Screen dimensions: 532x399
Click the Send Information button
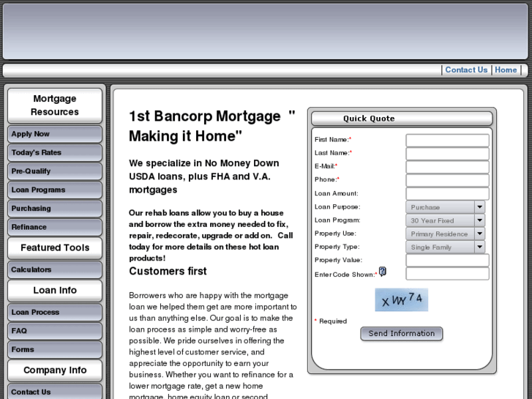[x=401, y=334]
